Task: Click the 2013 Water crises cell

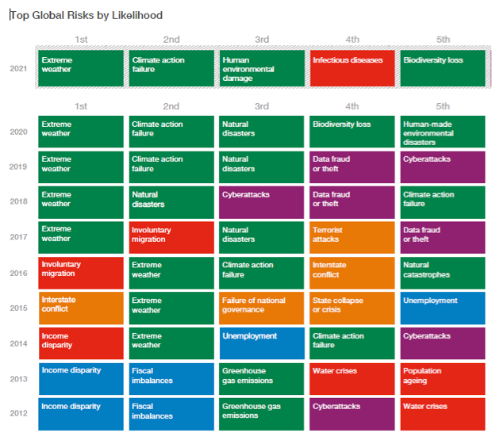Action: [x=352, y=378]
